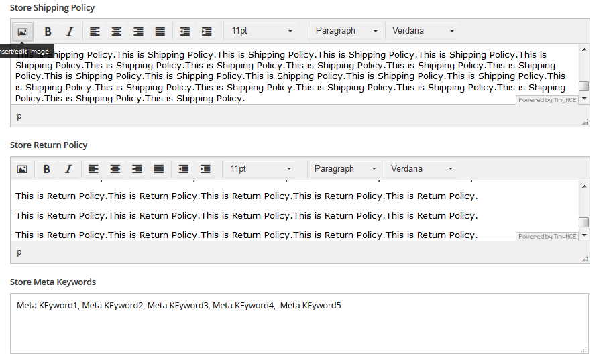The height and width of the screenshot is (364, 613).
Task: Click Insert/edit image in Return Policy editor
Action: tap(22, 169)
